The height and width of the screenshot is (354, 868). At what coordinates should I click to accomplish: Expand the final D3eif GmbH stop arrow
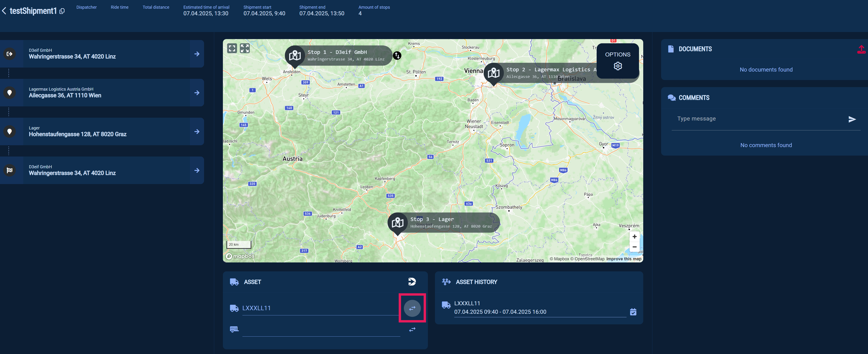(197, 170)
